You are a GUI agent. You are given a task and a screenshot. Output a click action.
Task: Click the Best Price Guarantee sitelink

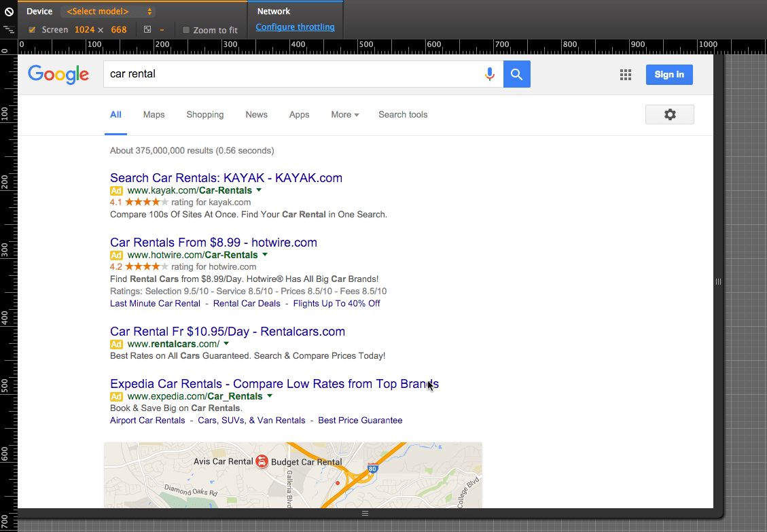pyautogui.click(x=360, y=421)
